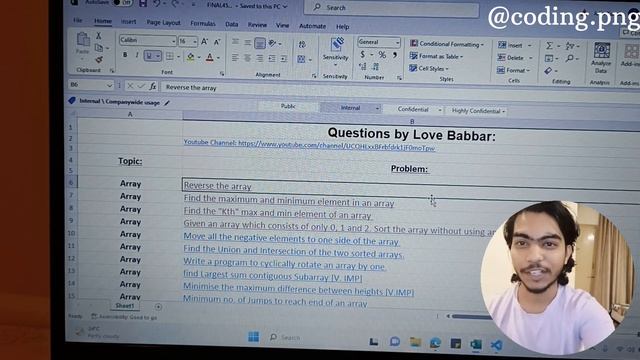Activate the Format Painter brush

(x=99, y=60)
